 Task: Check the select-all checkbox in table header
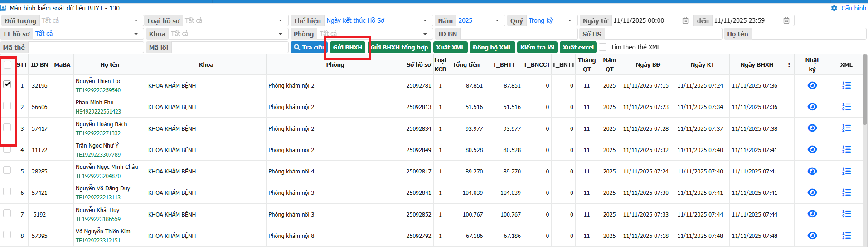[x=7, y=65]
